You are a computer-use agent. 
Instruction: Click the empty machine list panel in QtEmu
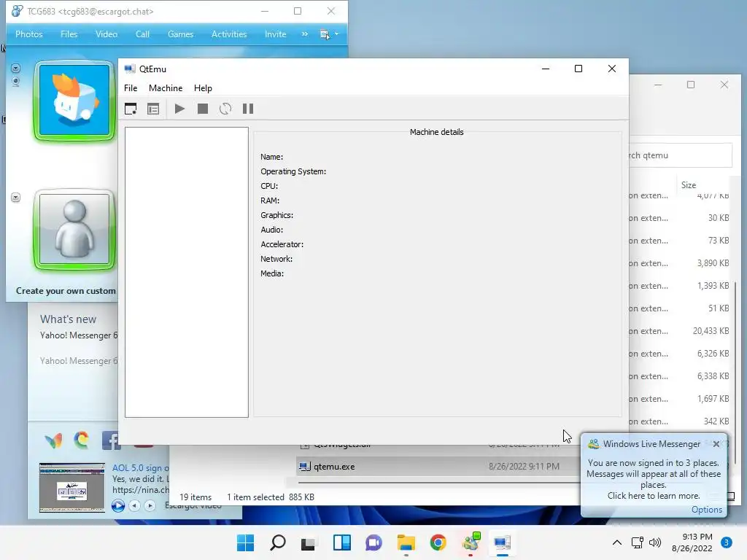coord(187,272)
